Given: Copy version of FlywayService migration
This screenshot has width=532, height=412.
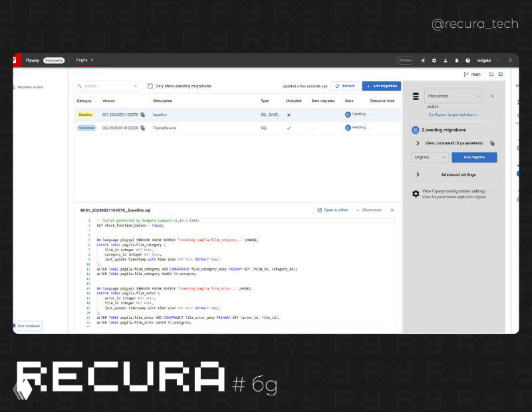Looking at the screenshot, I should [x=142, y=128].
